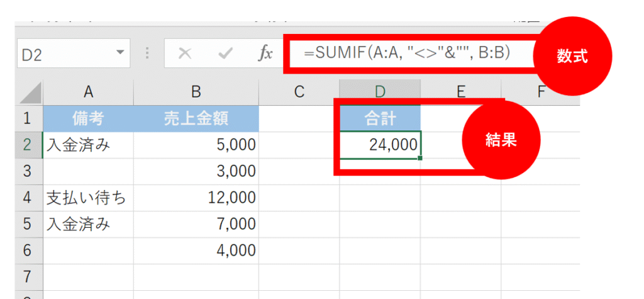Viewport: 644px width, 299px height.
Task: Select cell D2 showing 24,000
Action: pos(380,145)
